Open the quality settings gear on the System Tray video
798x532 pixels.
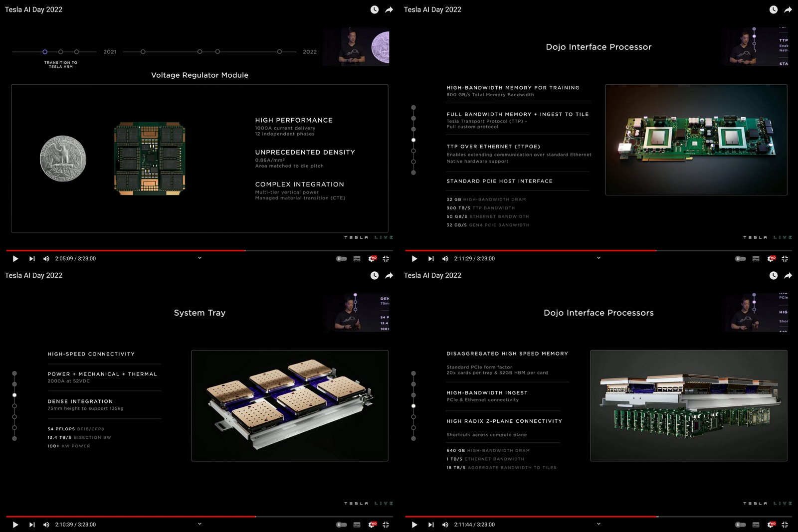point(372,525)
